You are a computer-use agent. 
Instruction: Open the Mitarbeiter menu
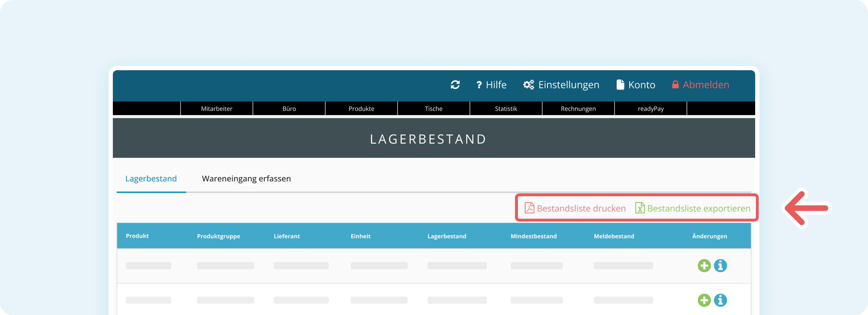click(217, 109)
